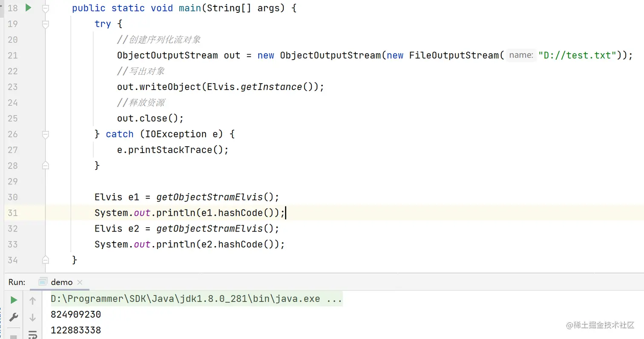Click e1.hashCode() on line 31
Screen dimensions: 644x339
pyautogui.click(x=238, y=213)
